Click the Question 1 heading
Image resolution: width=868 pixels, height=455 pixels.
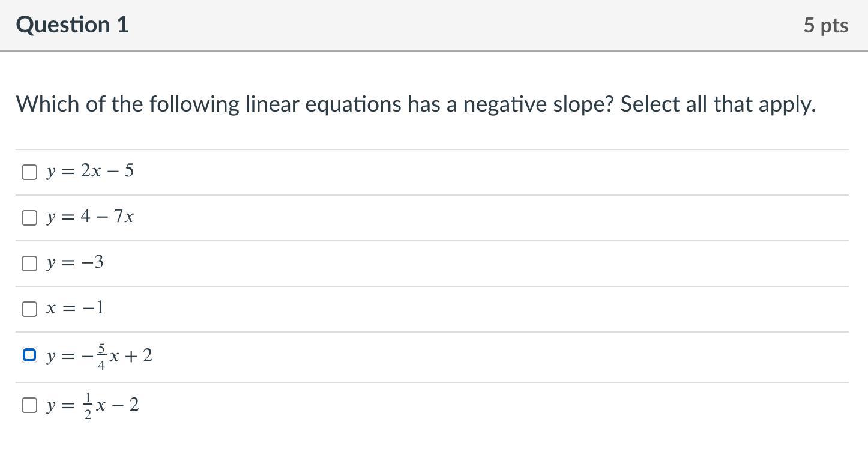[x=72, y=25]
